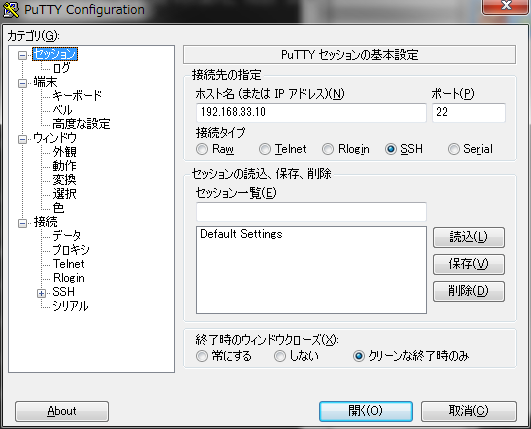This screenshot has height=429, width=531.
Task: Click the 読込(L) load button
Action: pyautogui.click(x=469, y=237)
